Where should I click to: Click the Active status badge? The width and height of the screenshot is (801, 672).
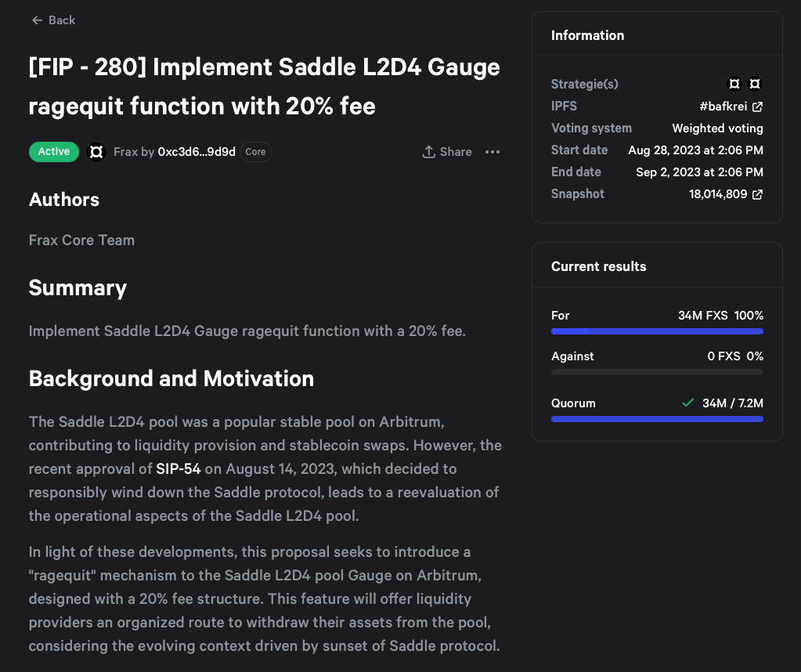[x=54, y=152]
